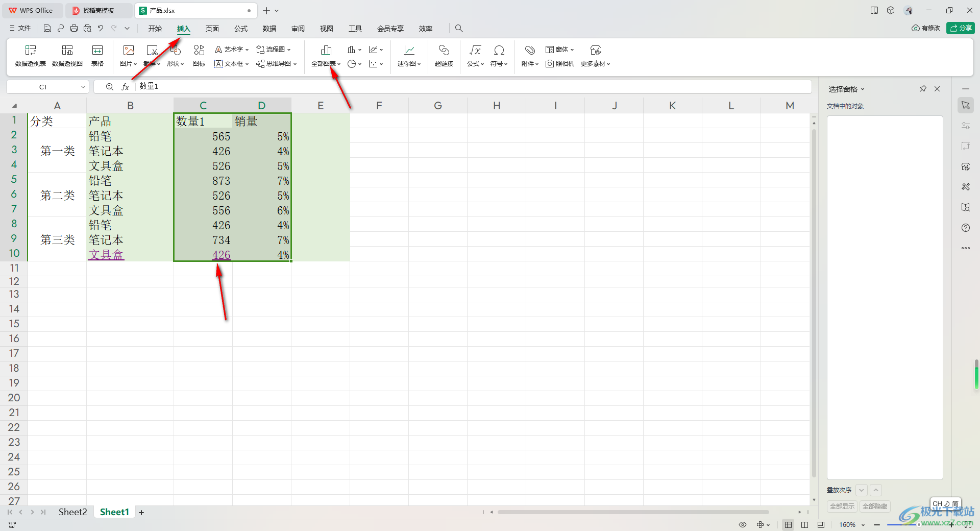Open the Picture (图片) dropdown
Screen dimensions: 980x531
[129, 56]
